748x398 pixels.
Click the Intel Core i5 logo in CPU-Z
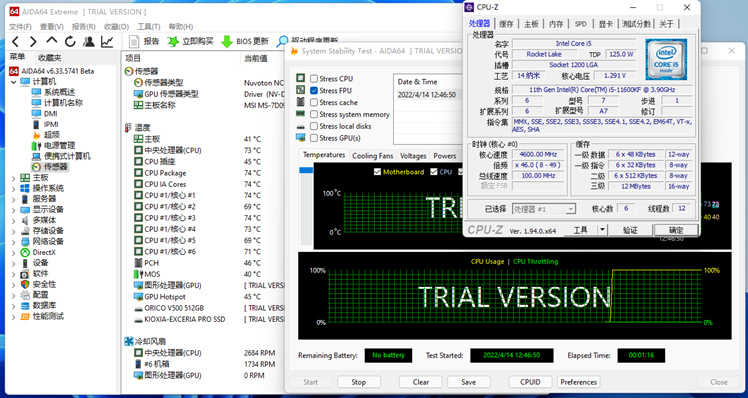(666, 60)
